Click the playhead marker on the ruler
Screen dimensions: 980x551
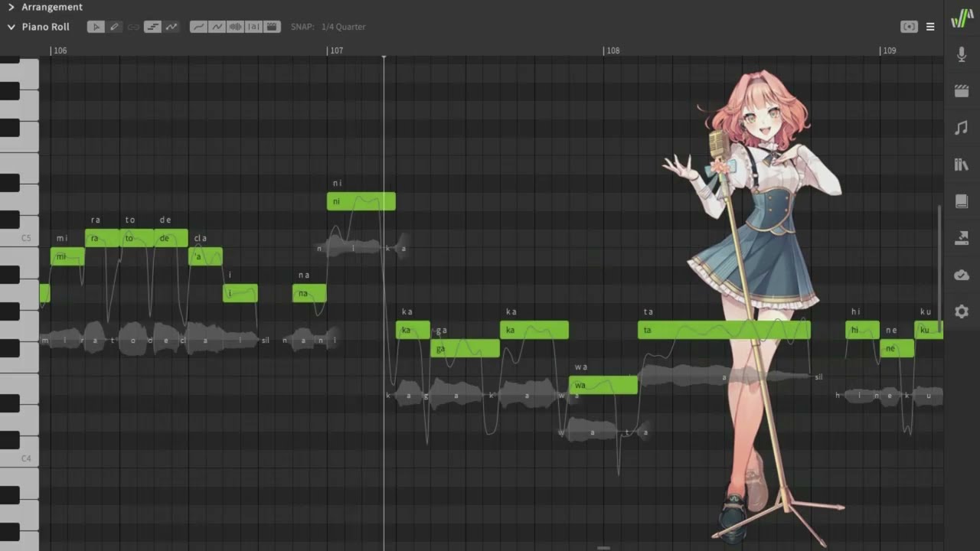(384, 57)
